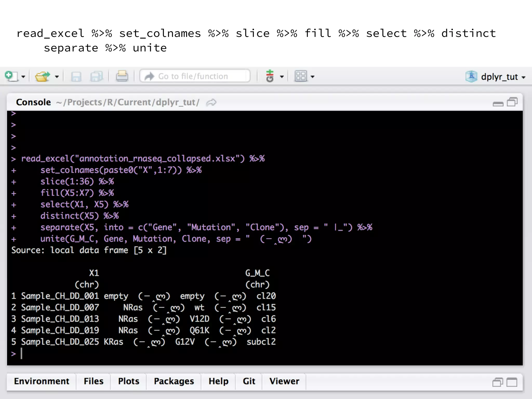Maximize the Console pane
The image size is (532, 399).
pyautogui.click(x=512, y=102)
